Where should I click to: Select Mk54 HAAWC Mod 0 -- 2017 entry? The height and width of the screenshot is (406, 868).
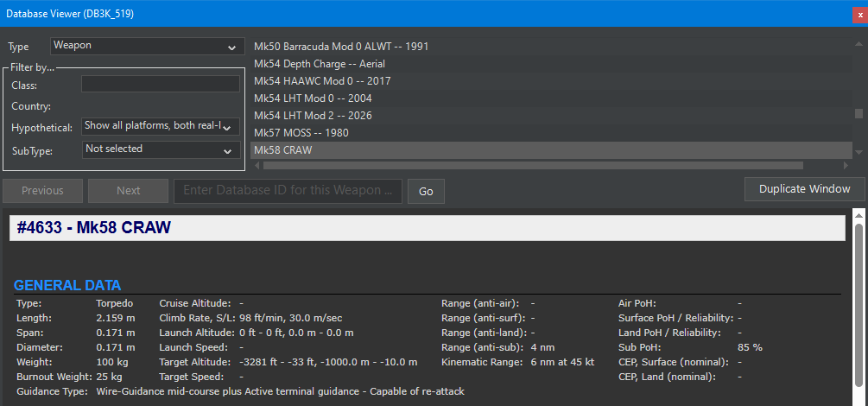551,81
